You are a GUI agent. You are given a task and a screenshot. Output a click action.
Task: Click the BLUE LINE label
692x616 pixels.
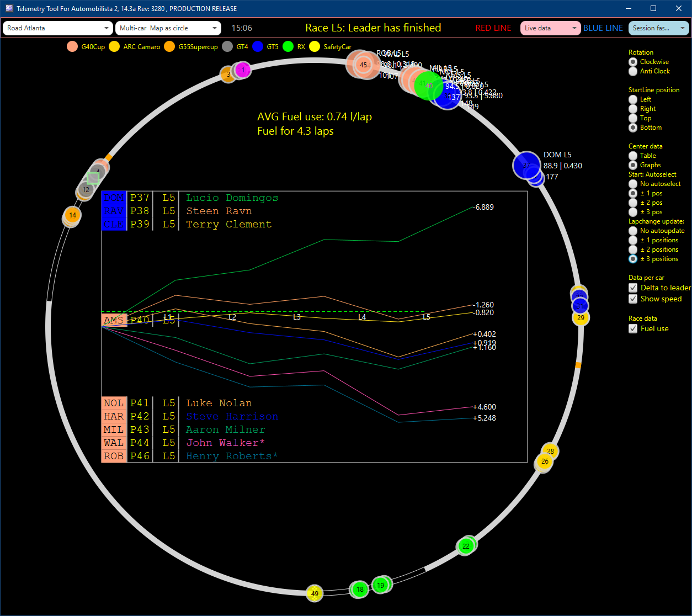point(603,28)
